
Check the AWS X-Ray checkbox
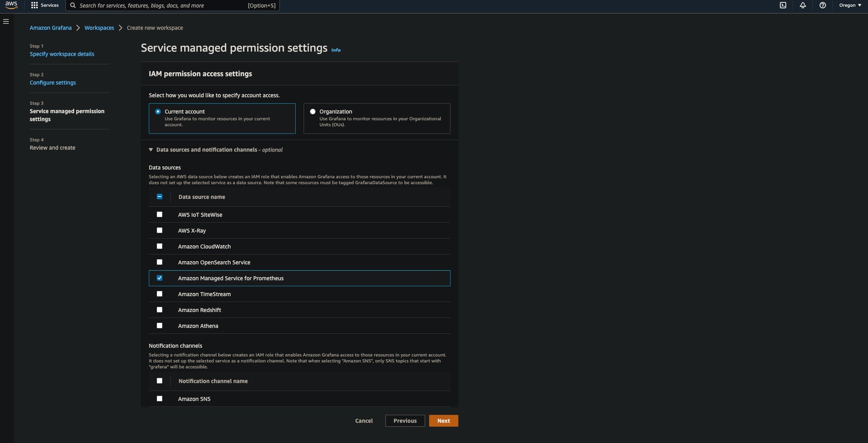160,230
